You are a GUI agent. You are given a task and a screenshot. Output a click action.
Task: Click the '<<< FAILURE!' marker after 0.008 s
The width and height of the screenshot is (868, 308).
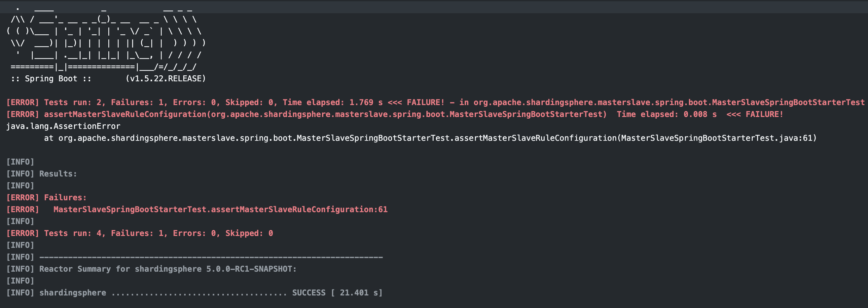755,114
